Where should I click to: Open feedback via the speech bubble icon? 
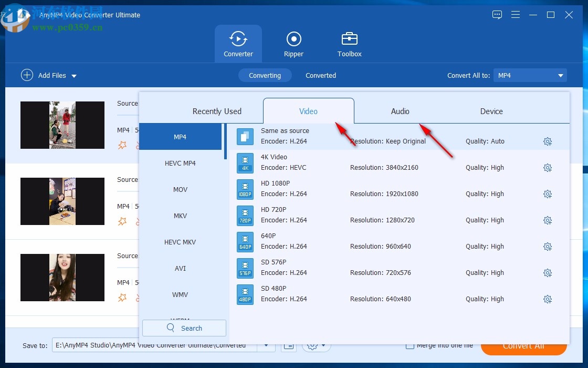[x=497, y=15]
